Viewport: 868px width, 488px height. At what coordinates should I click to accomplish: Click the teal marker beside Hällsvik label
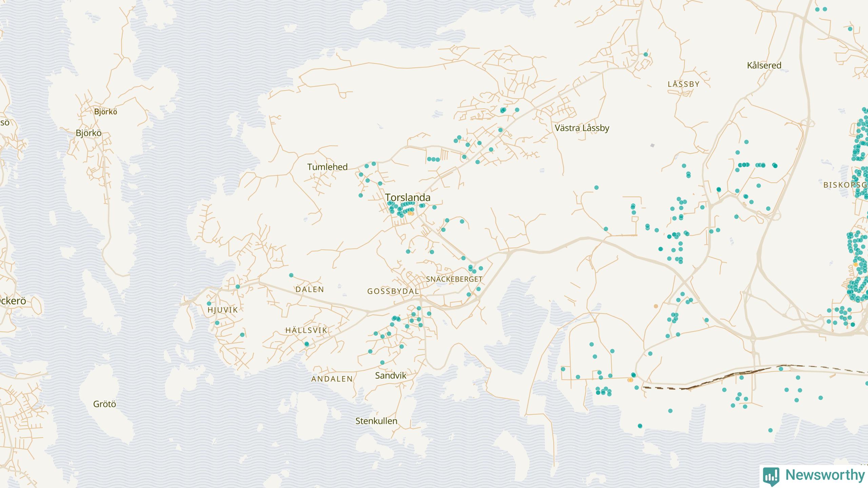coord(307,344)
